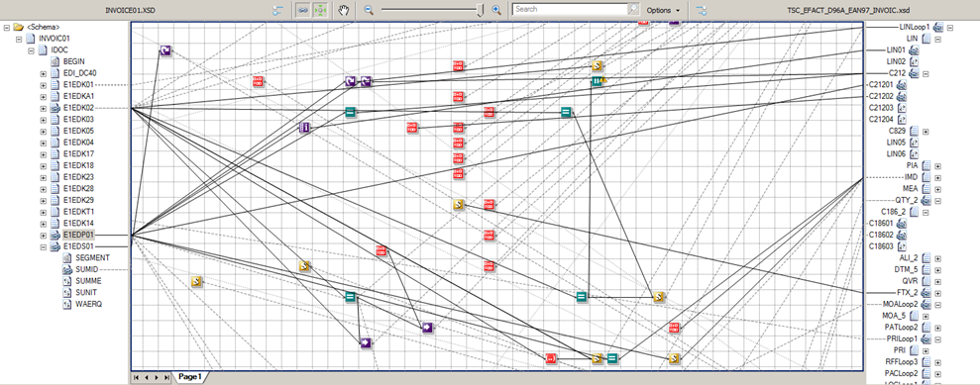The image size is (980, 385).
Task: Collapse the PRILoop1 node
Action: (937, 338)
